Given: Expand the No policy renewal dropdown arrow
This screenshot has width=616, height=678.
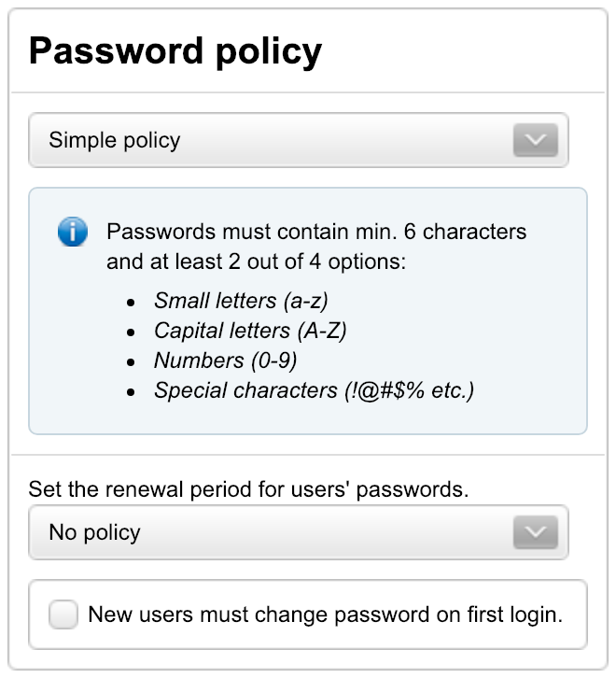Looking at the screenshot, I should [535, 532].
